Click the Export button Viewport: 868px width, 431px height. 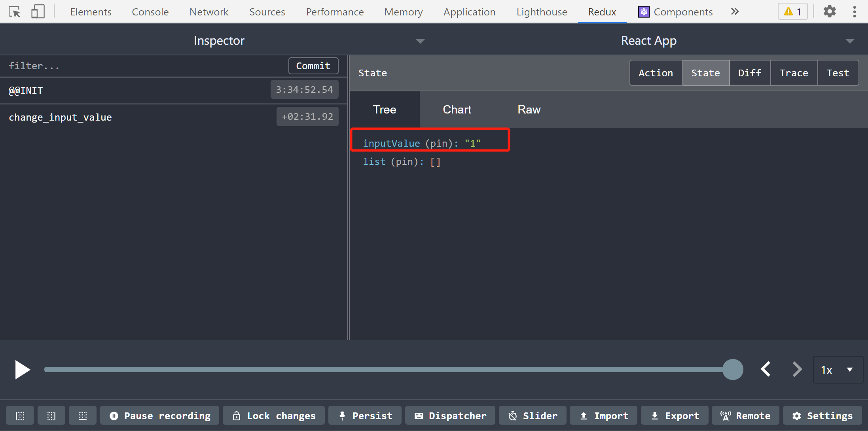click(675, 416)
